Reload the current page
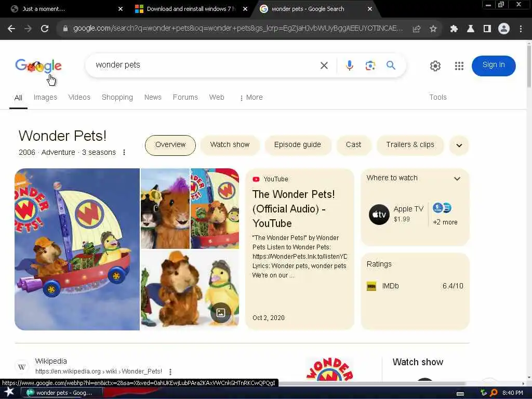 45,29
